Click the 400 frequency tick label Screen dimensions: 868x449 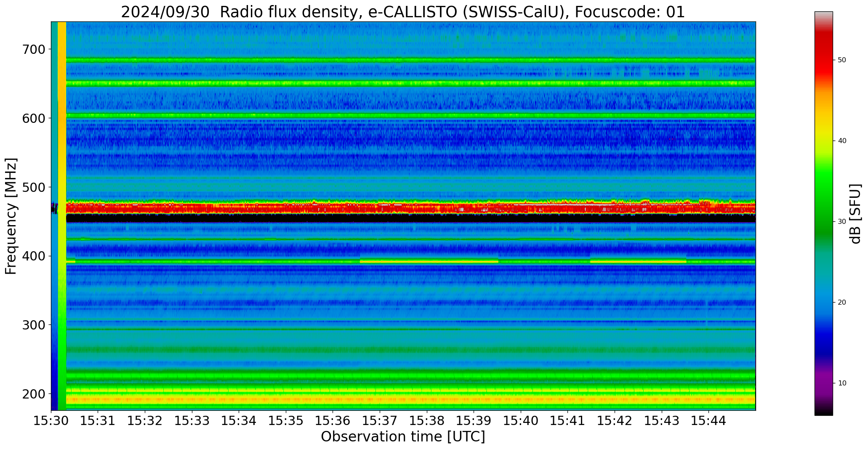[x=33, y=256]
